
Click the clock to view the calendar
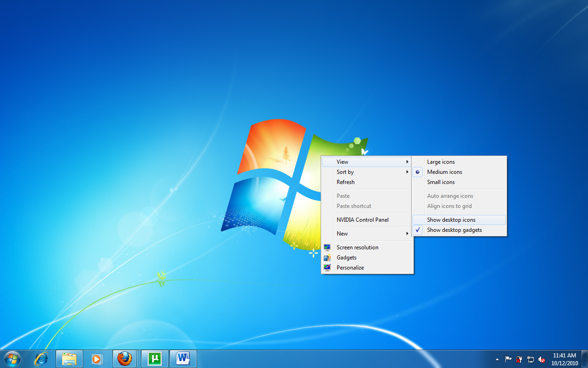point(563,359)
